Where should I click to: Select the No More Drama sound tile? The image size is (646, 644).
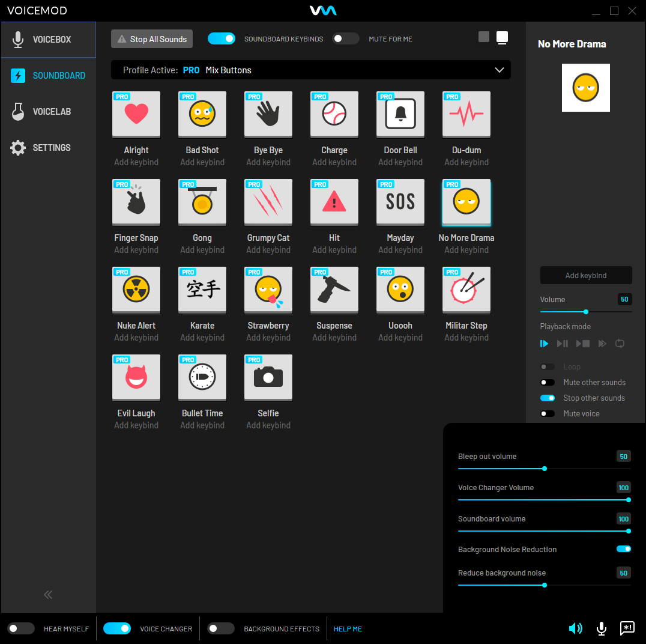tap(466, 202)
